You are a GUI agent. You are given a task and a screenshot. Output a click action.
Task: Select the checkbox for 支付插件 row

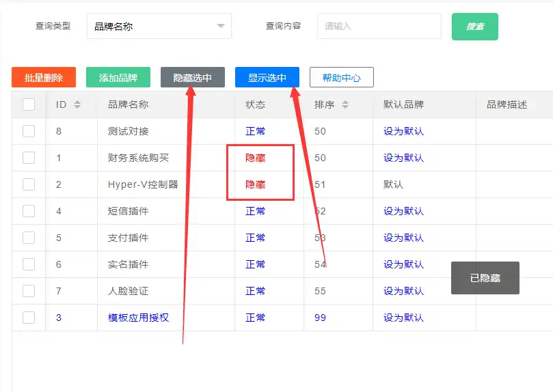29,238
